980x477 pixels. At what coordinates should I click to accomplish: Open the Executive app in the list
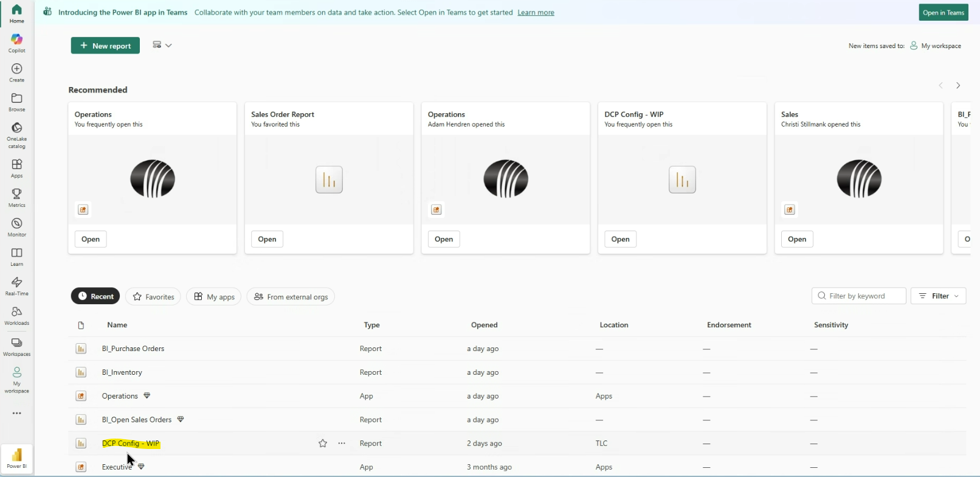pyautogui.click(x=117, y=467)
